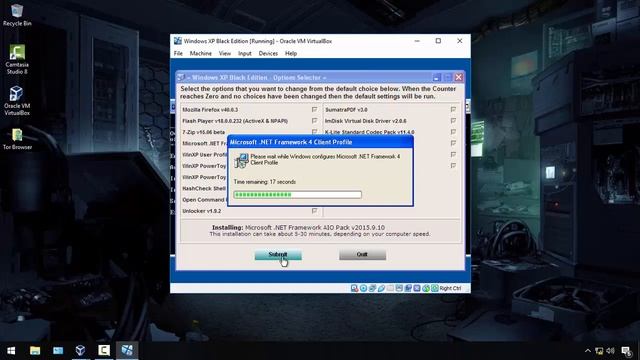640x360 pixels.
Task: Toggle the SumatraPDF v3.0 checkbox
Action: tap(453, 109)
